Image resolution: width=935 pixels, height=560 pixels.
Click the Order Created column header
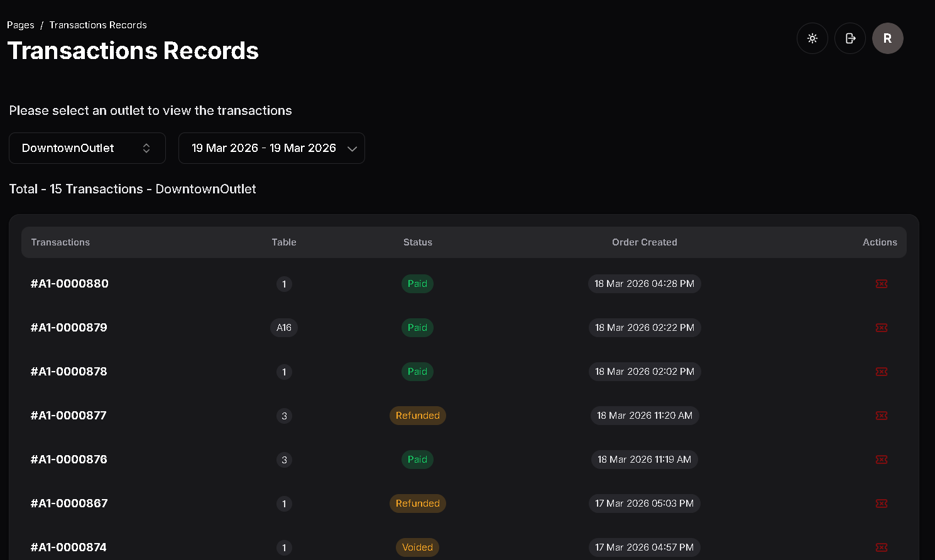coord(644,242)
